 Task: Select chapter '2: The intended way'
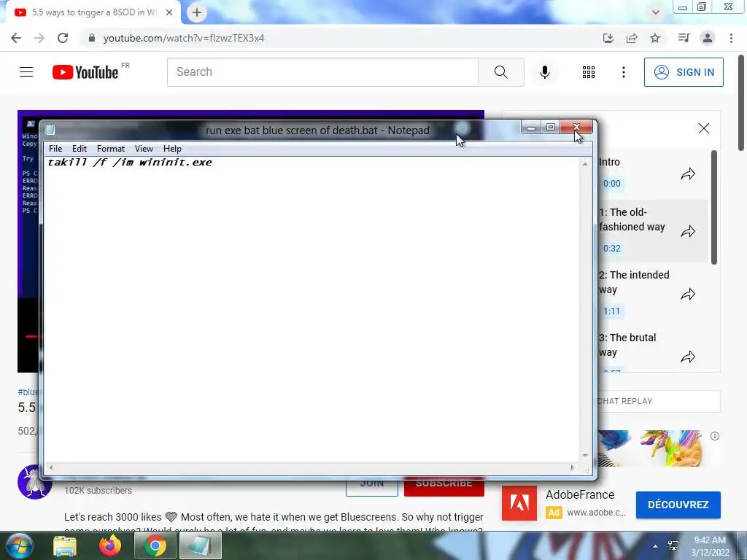click(634, 282)
